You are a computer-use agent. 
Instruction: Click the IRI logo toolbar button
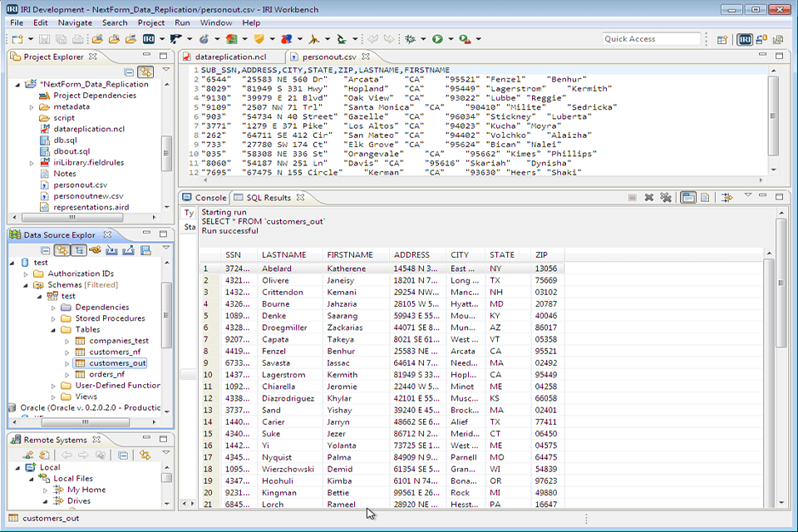tap(149, 39)
